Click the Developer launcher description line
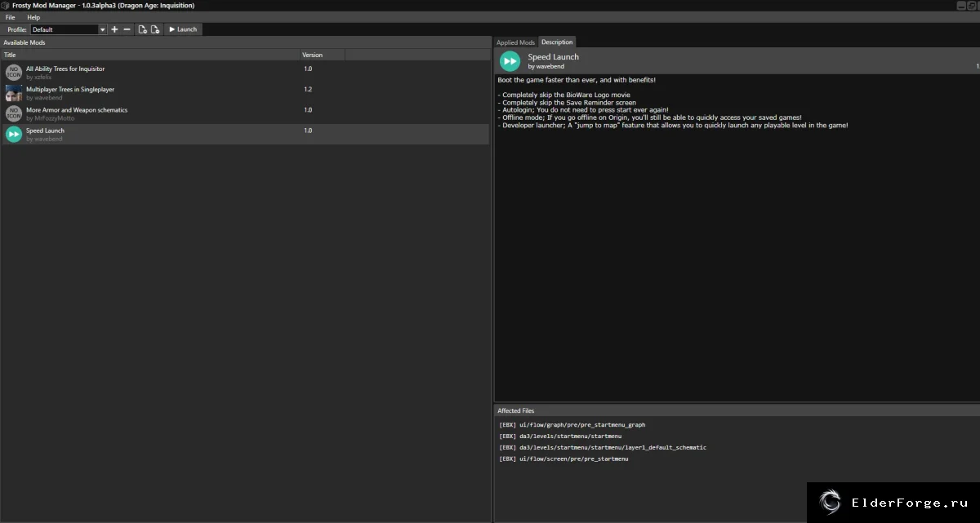 [673, 125]
